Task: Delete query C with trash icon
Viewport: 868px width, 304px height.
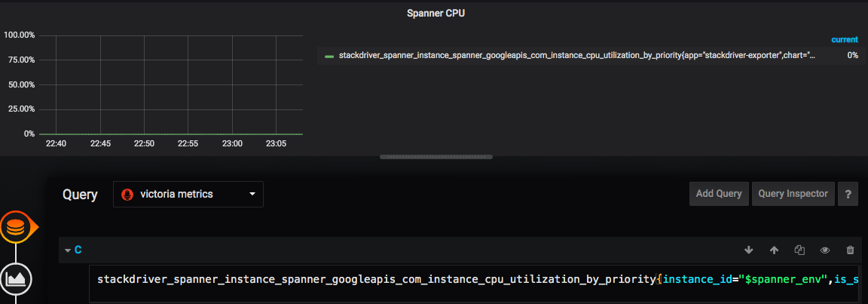Action: pyautogui.click(x=850, y=250)
